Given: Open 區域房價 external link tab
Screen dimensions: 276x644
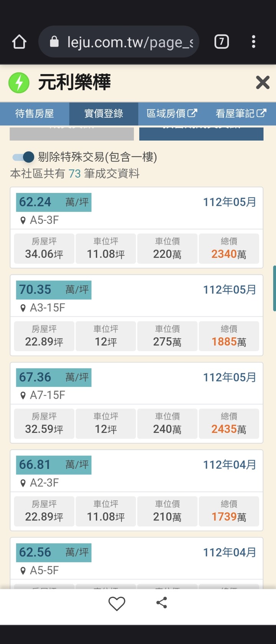Looking at the screenshot, I should pyautogui.click(x=172, y=113).
